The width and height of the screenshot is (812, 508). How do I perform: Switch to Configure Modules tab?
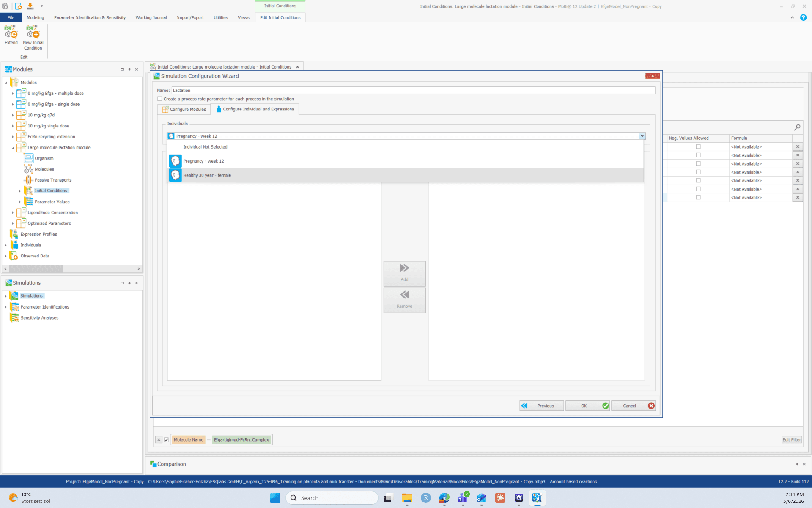[184, 109]
